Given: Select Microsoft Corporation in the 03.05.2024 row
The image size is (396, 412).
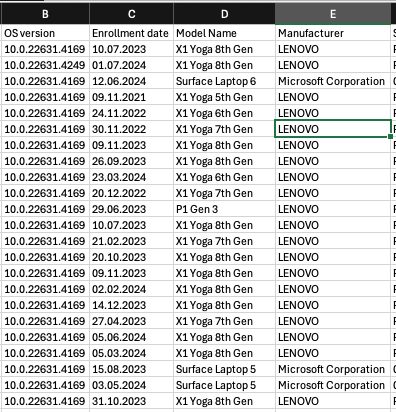Looking at the screenshot, I should [x=333, y=385].
